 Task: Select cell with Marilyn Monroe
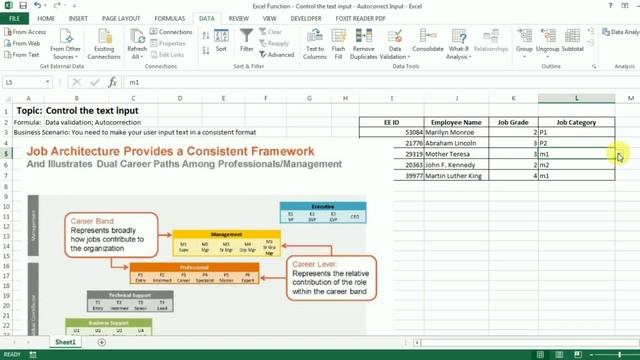(456, 132)
